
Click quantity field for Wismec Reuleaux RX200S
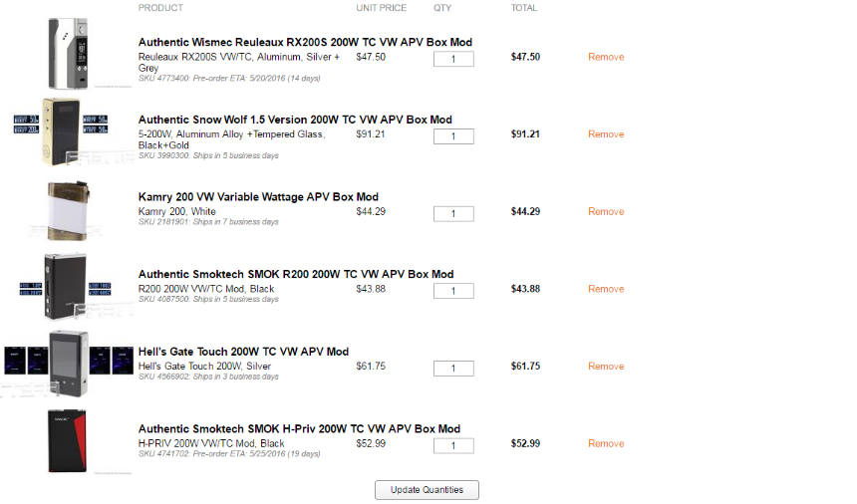[453, 59]
